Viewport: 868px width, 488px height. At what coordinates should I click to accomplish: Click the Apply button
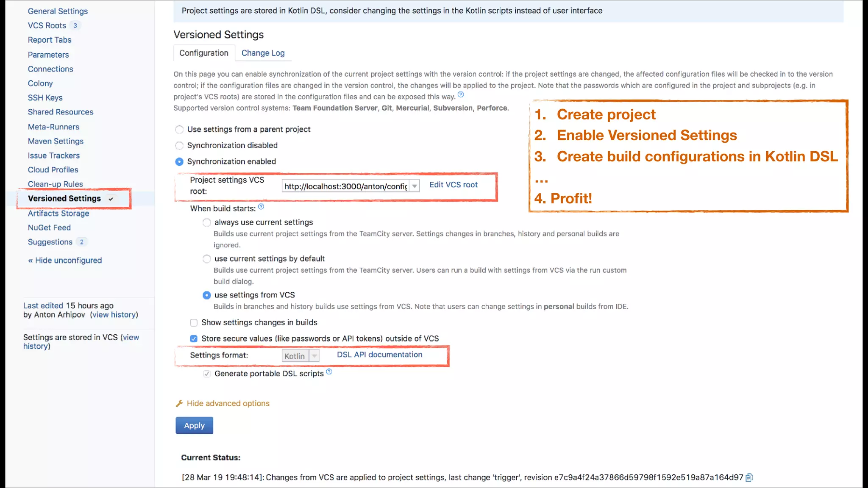click(x=195, y=425)
